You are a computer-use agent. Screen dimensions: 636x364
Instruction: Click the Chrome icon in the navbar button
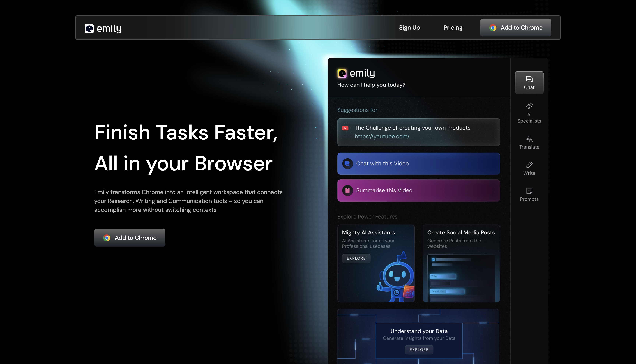tap(493, 28)
